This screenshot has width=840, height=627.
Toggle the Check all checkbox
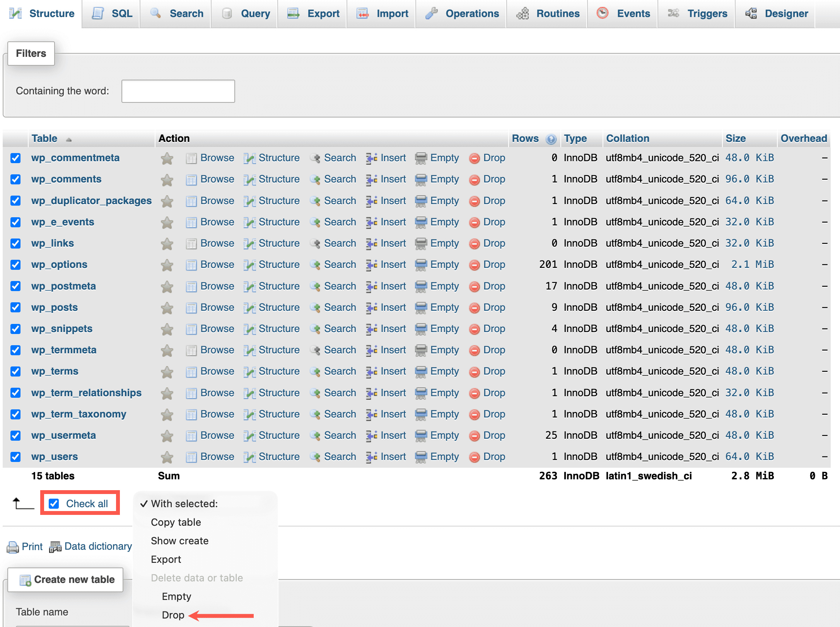point(54,503)
